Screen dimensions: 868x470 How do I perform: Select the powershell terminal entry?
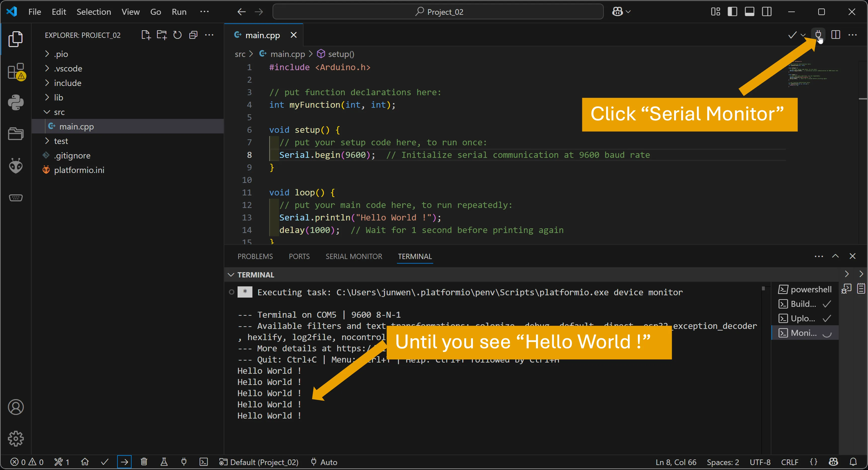[805, 289]
